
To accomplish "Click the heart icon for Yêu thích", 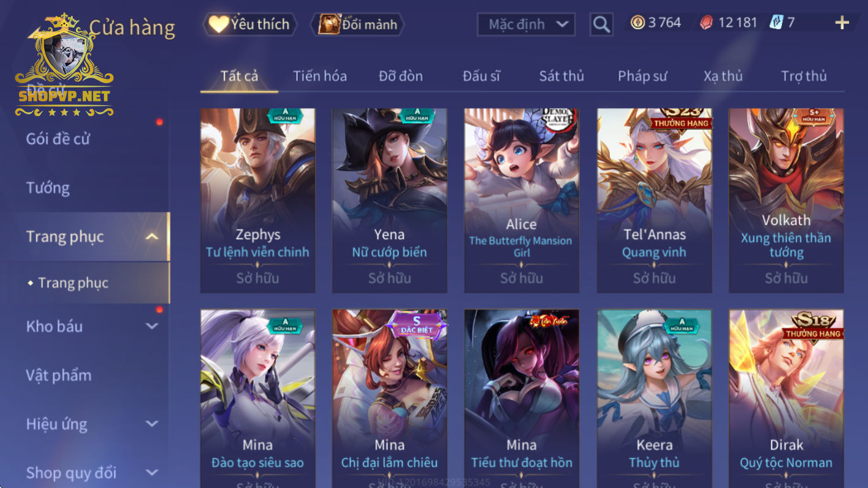I will [x=218, y=24].
